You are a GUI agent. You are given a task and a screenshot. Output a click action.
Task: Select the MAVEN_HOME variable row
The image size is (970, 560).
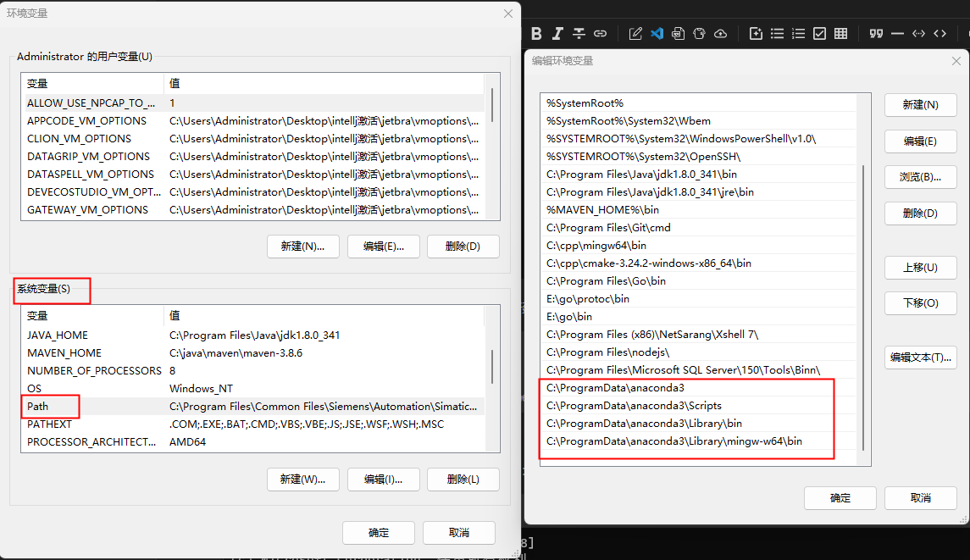click(x=253, y=353)
